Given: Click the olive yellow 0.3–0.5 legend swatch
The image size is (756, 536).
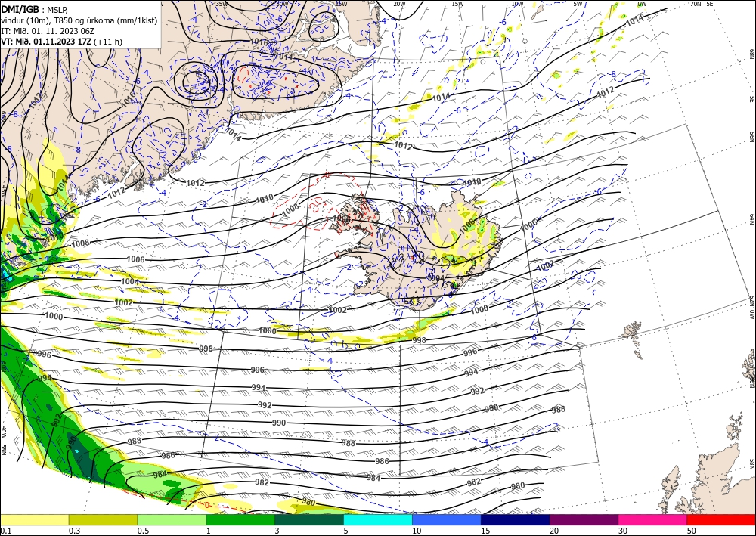Looking at the screenshot, I should coord(103,519).
